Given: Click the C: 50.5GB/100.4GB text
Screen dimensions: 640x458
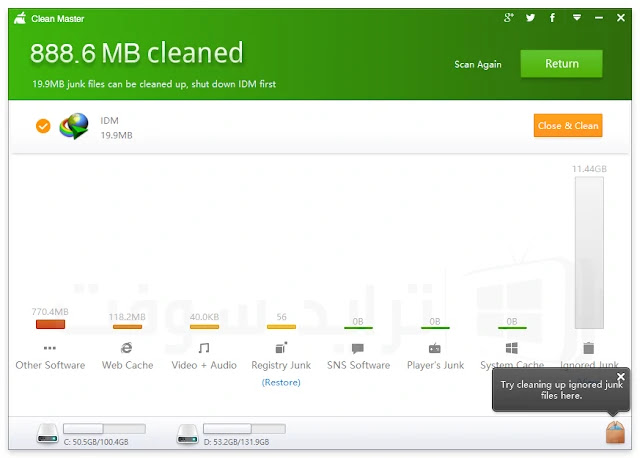Looking at the screenshot, I should 96,442.
